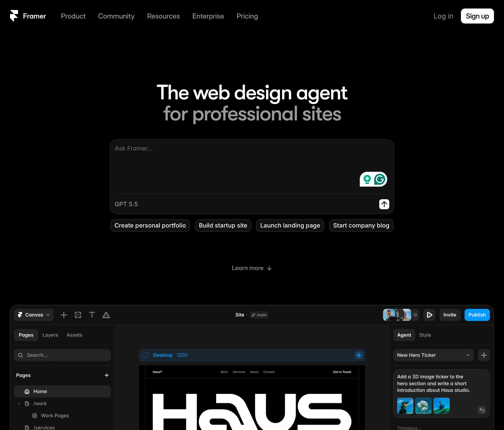Switch to the Pages tab

pos(26,335)
